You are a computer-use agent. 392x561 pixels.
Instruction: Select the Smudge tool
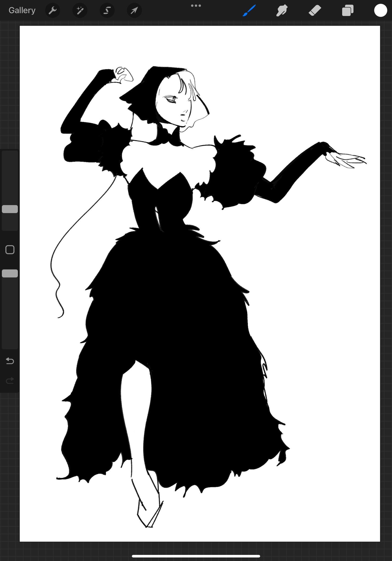(282, 11)
